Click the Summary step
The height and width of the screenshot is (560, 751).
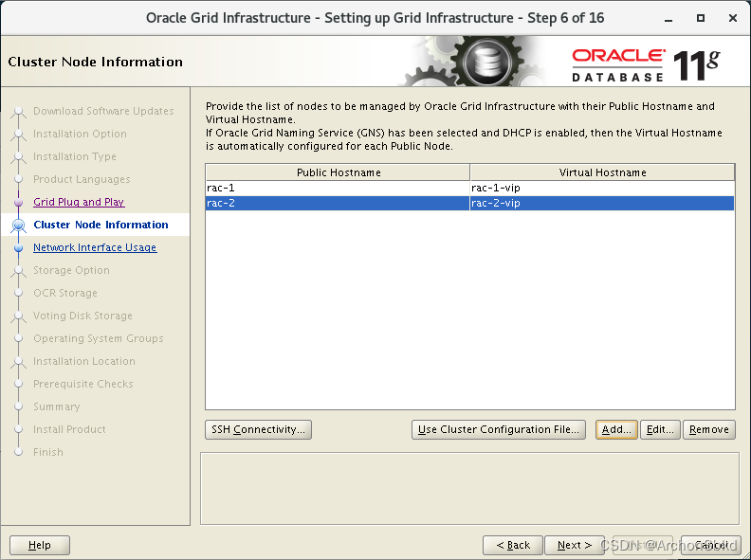(x=57, y=406)
